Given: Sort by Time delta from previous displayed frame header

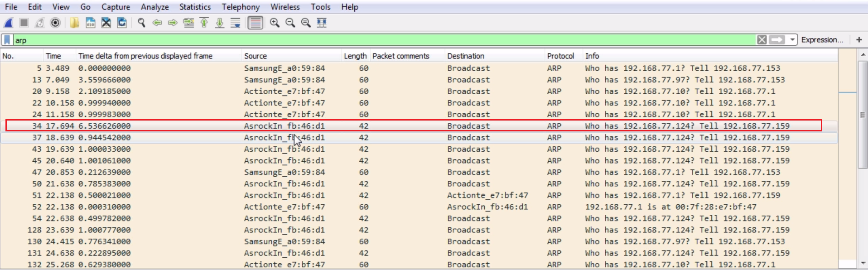Looking at the screenshot, I should (159, 56).
